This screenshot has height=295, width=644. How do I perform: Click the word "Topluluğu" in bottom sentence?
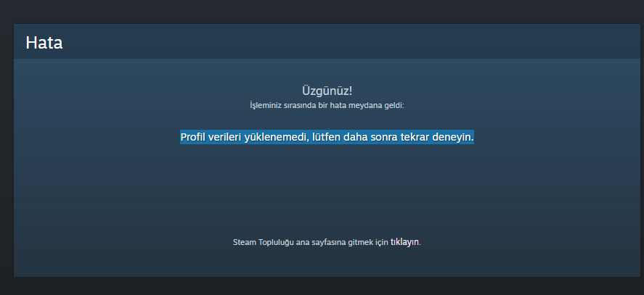(276, 242)
